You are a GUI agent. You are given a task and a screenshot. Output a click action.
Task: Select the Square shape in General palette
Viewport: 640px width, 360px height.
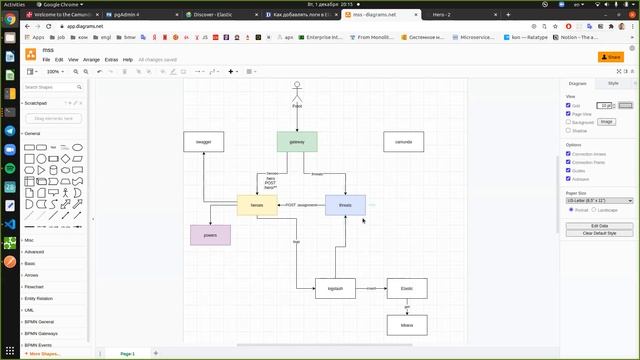coord(29,159)
